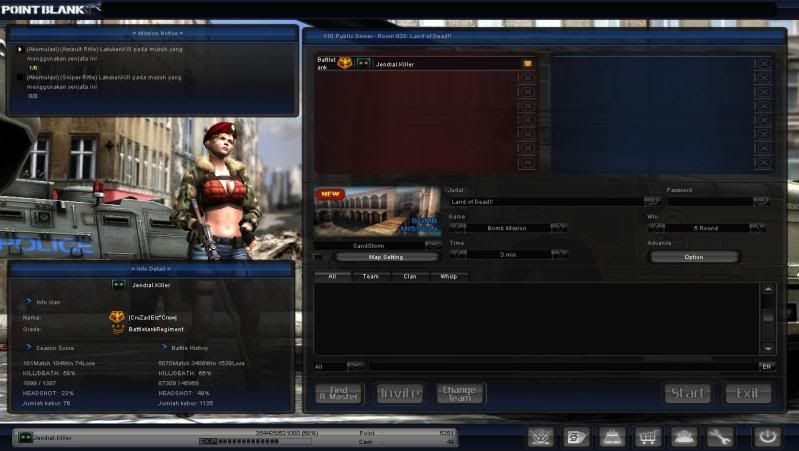This screenshot has width=799, height=451.
Task: Click the power exit-game icon
Action: [767, 437]
